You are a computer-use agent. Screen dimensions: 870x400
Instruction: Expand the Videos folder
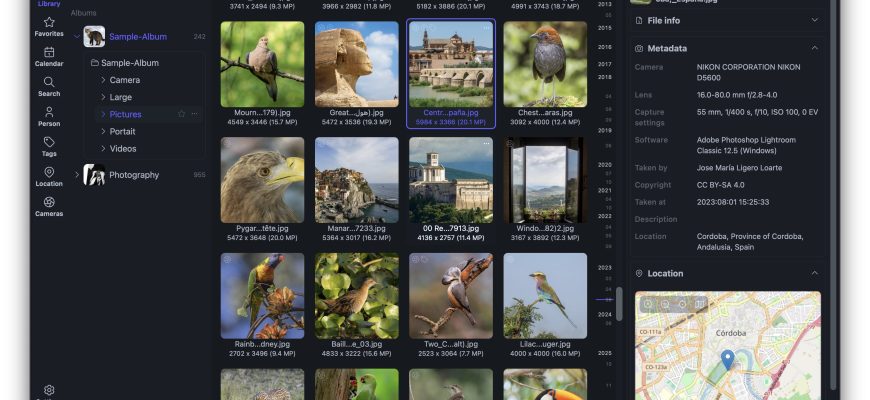click(x=103, y=149)
